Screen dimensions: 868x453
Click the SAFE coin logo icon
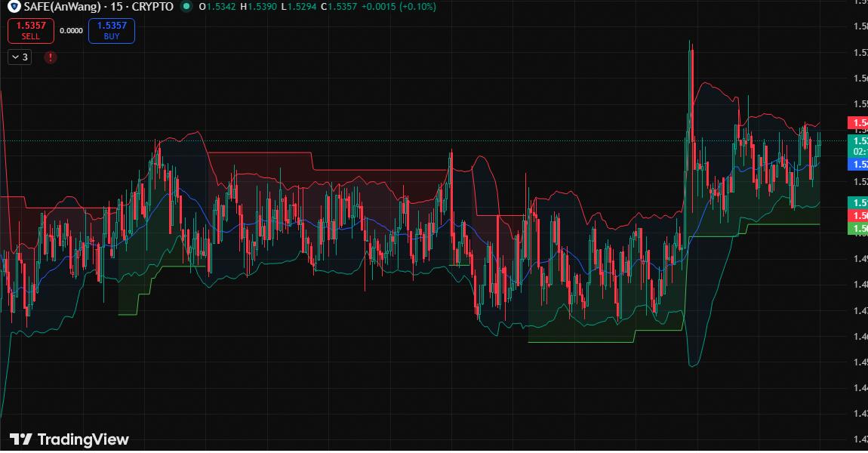14,7
